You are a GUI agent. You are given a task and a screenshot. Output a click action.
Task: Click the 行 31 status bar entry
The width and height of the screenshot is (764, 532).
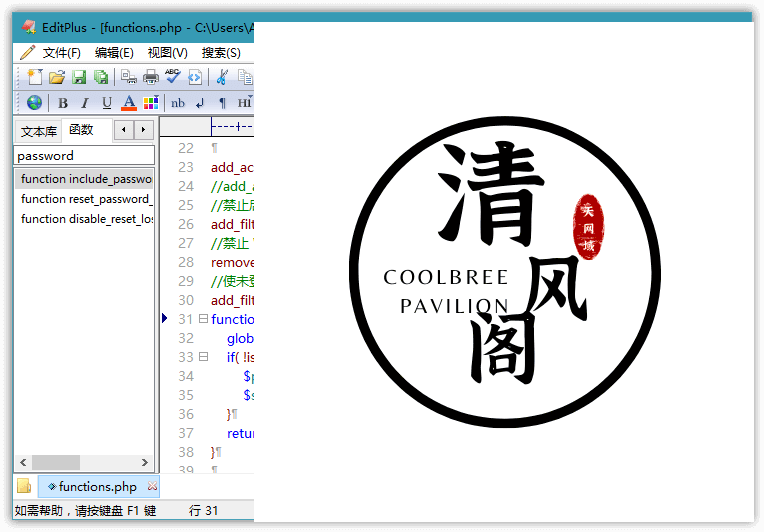(203, 510)
